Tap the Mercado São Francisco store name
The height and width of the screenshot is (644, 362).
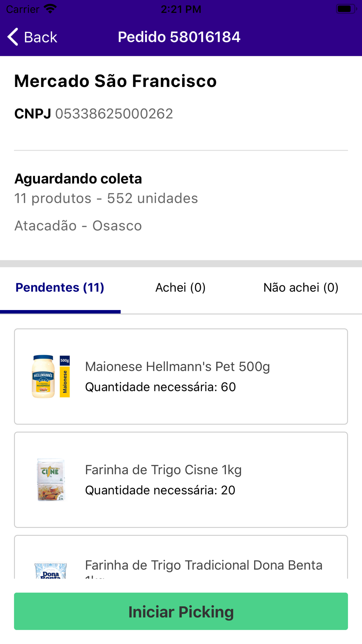[x=115, y=81]
